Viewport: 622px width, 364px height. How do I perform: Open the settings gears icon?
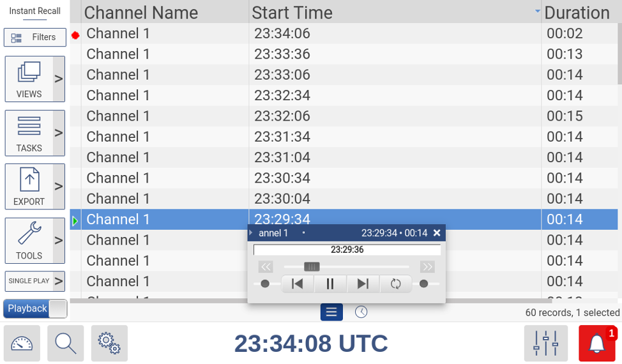109,344
